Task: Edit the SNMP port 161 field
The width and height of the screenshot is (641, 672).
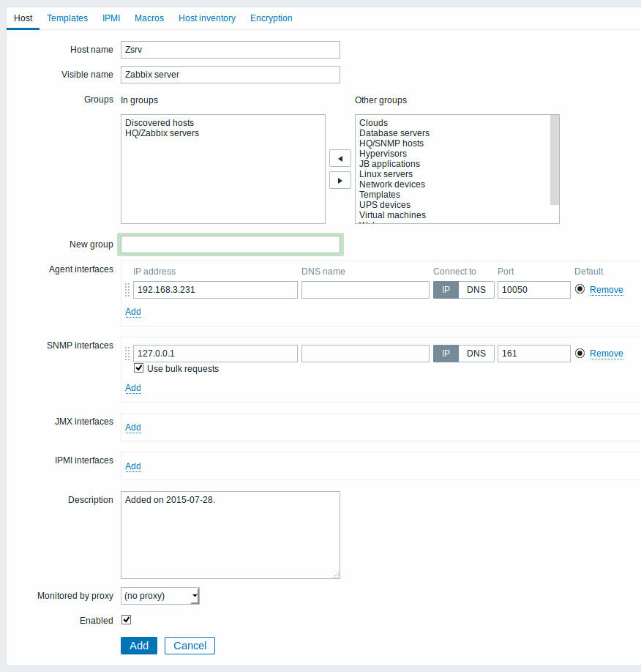Action: pos(534,354)
